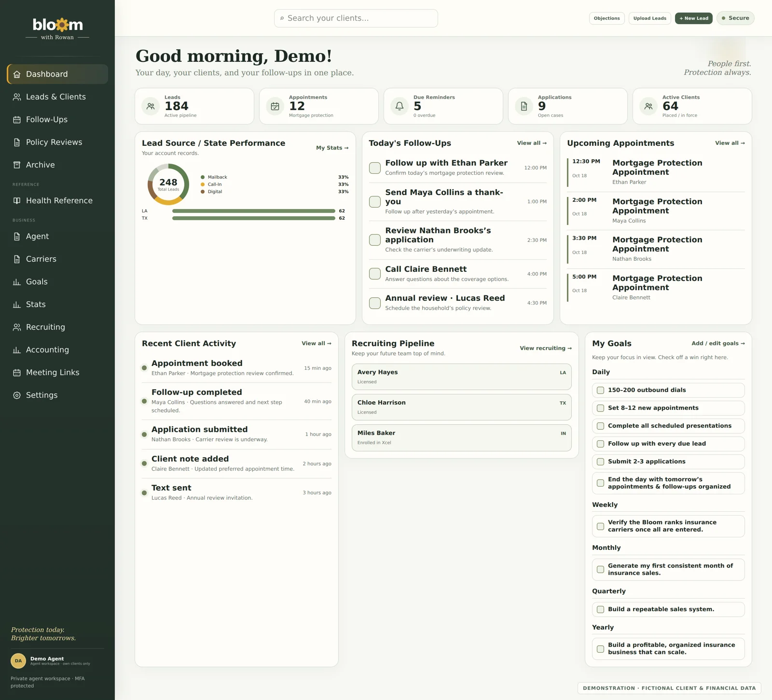The width and height of the screenshot is (772, 700).
Task: Click the Secure status badge
Action: pyautogui.click(x=735, y=18)
